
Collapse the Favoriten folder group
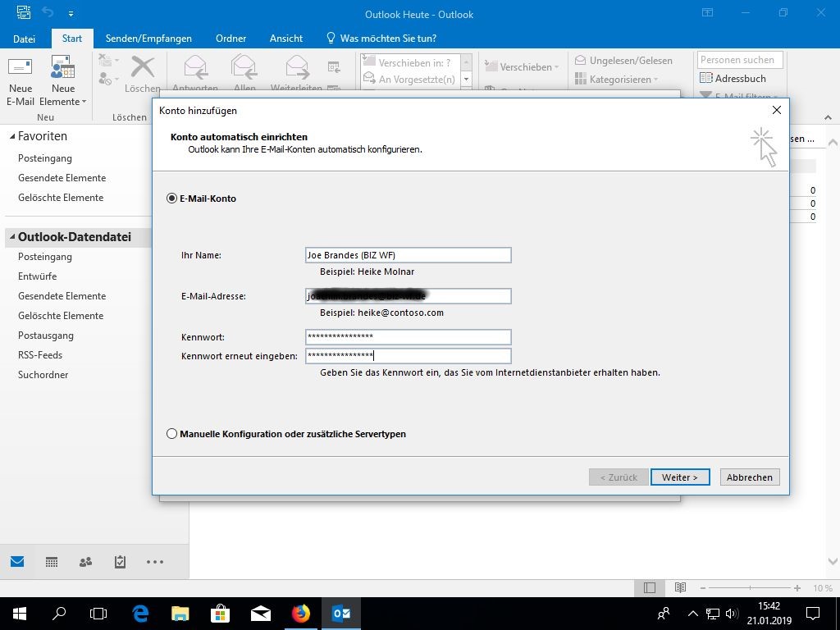click(12, 137)
